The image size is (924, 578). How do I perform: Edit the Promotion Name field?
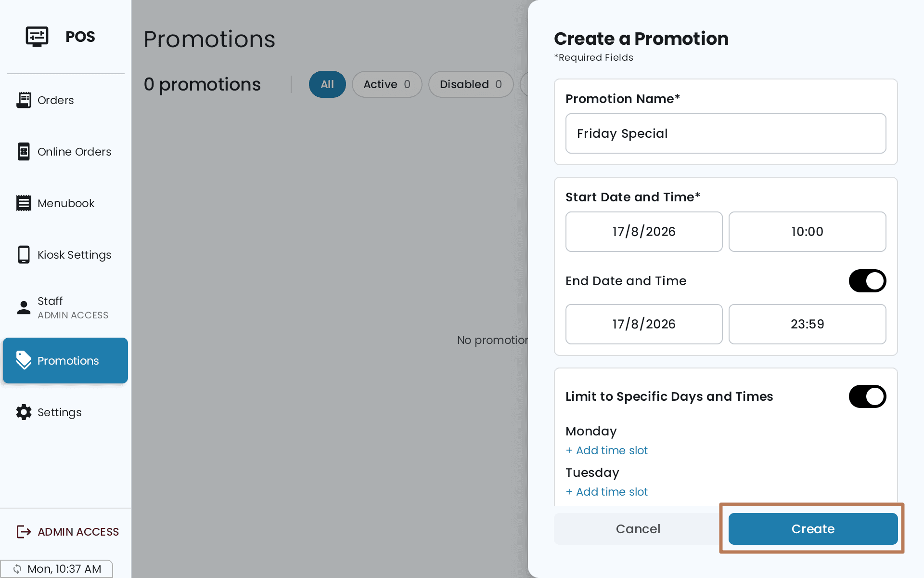click(726, 133)
